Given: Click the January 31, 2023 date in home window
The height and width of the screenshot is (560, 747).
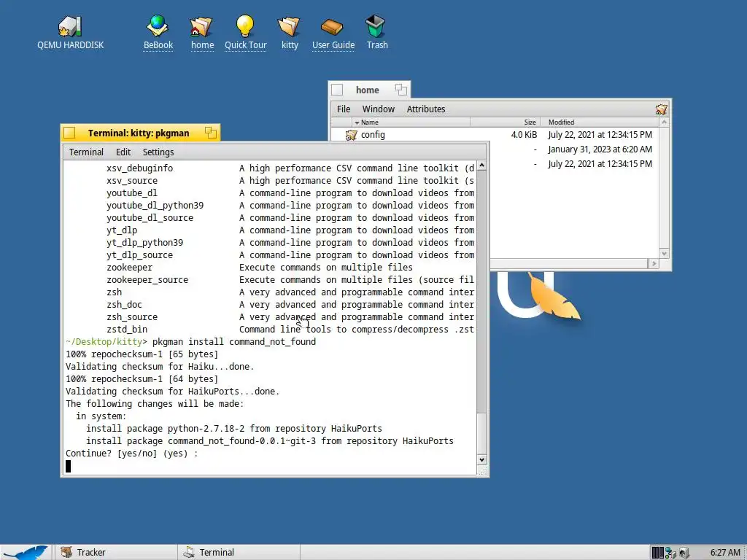Looking at the screenshot, I should coord(600,149).
